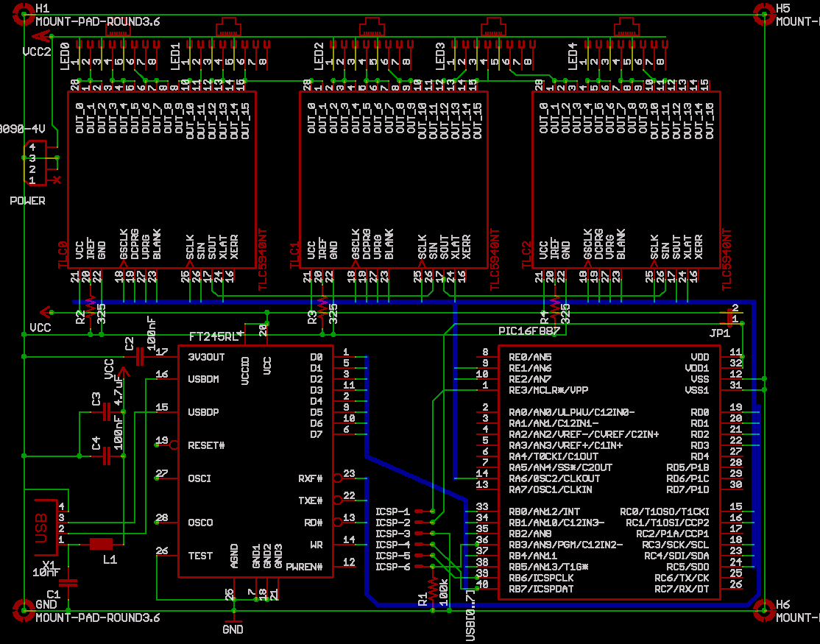Select the L1 inductor component
This screenshot has height=644, width=820.
coord(101,544)
